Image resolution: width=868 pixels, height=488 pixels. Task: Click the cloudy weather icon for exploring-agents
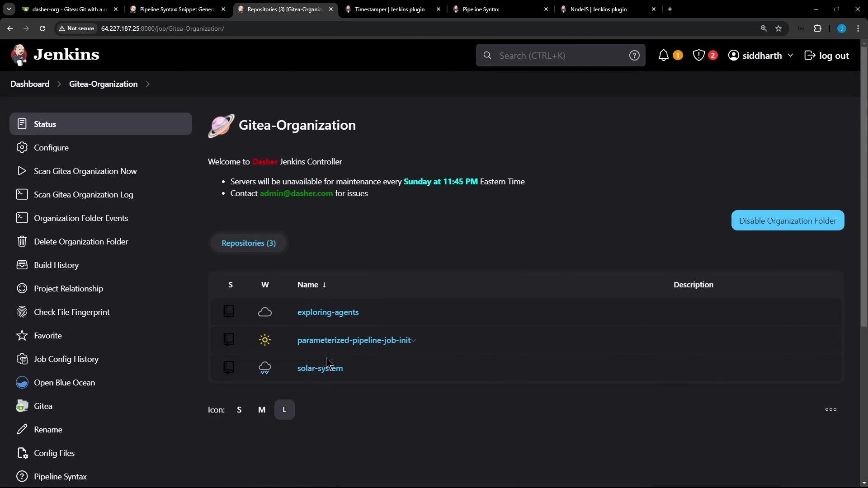click(x=265, y=312)
